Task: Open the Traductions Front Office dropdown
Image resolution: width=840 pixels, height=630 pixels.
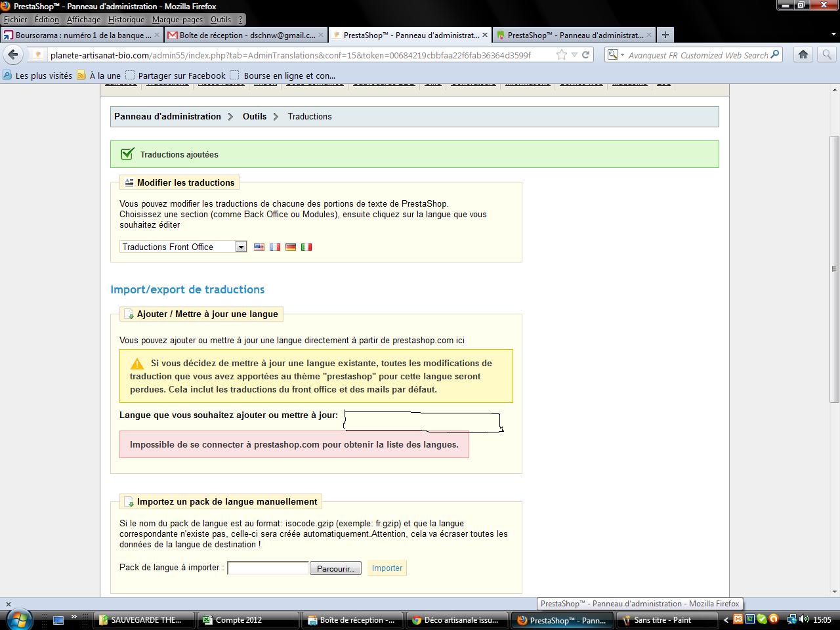Action: 183,247
